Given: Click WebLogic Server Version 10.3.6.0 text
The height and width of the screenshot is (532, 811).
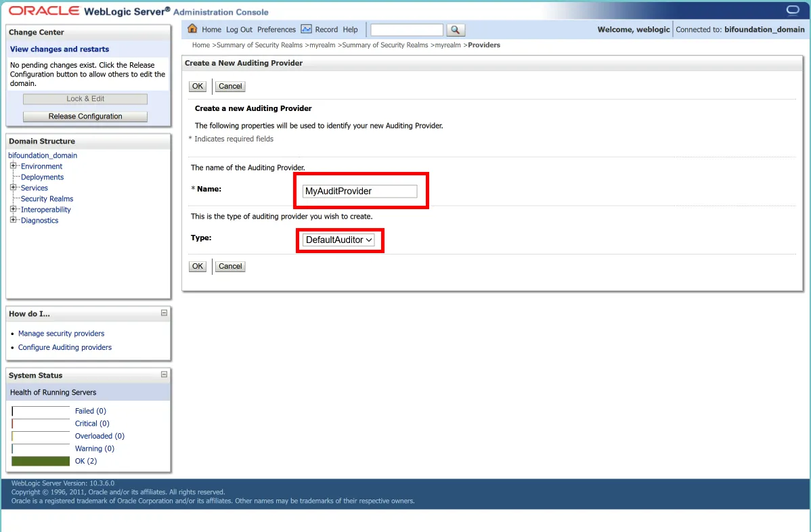Looking at the screenshot, I should [62, 483].
